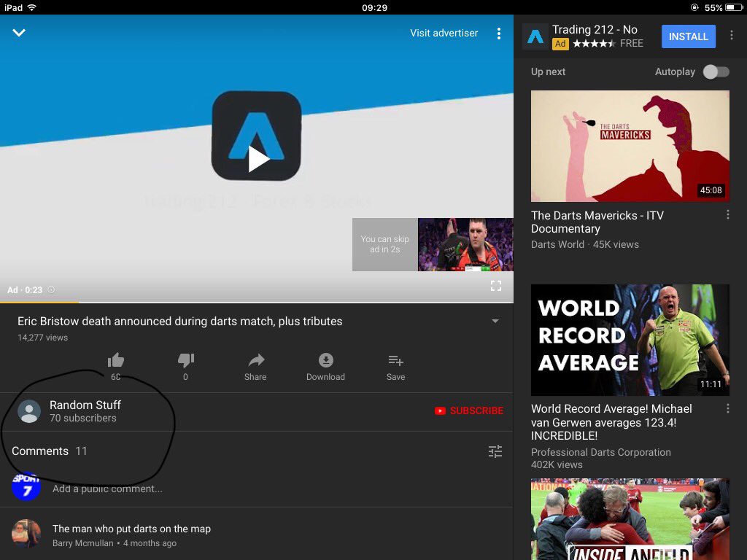
Task: Open the video ad's three-dot options menu
Action: [x=499, y=34]
